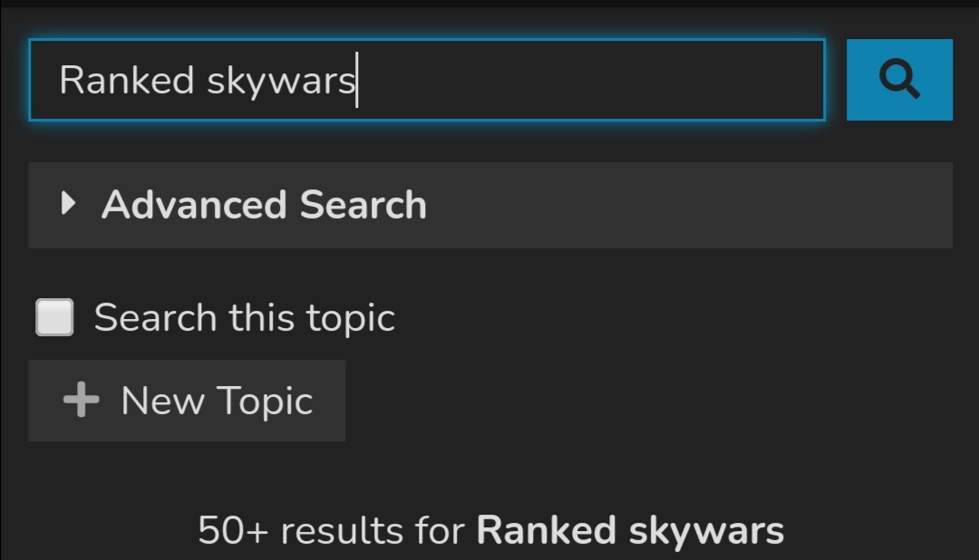Click the 50+ results for Ranked skywars text
979x560 pixels.
490,531
